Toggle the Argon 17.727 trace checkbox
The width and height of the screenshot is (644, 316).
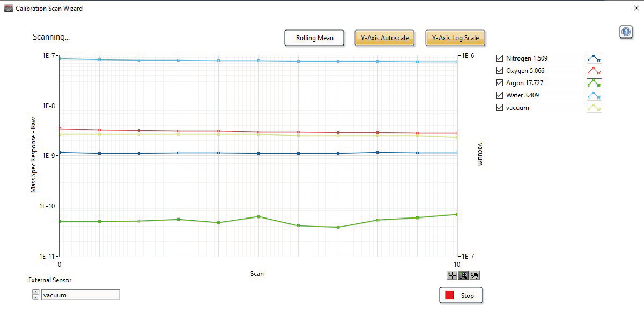click(x=500, y=83)
